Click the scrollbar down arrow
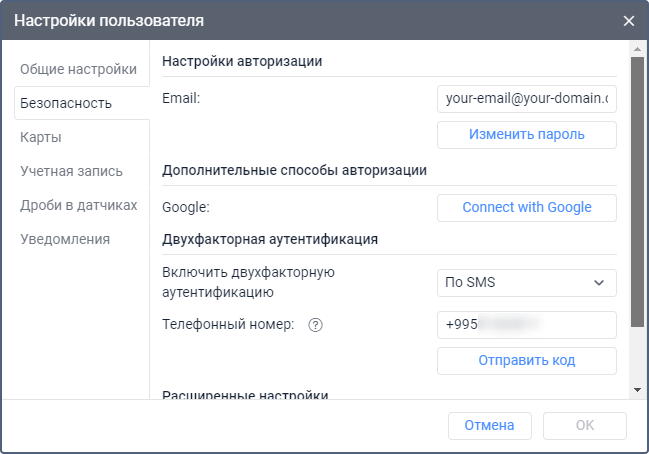This screenshot has height=454, width=649. [x=637, y=388]
